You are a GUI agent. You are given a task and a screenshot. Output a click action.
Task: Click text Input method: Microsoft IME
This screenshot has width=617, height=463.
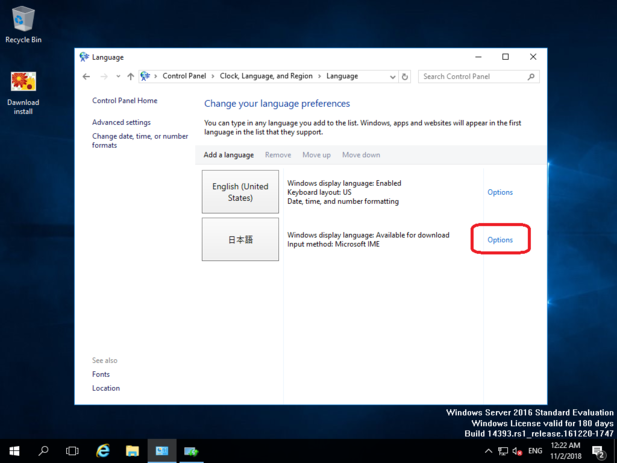pyautogui.click(x=333, y=244)
